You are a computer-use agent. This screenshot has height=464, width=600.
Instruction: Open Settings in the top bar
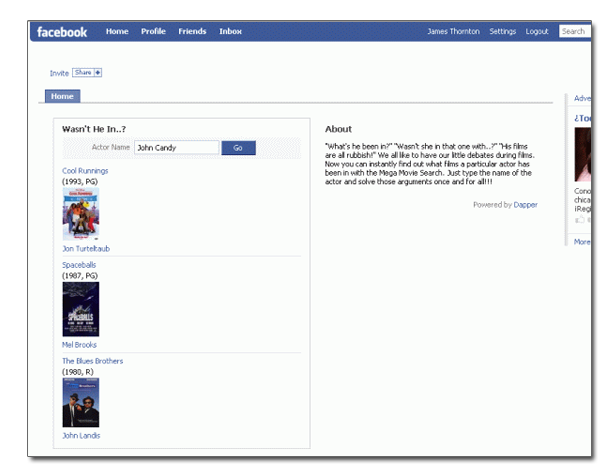click(502, 32)
